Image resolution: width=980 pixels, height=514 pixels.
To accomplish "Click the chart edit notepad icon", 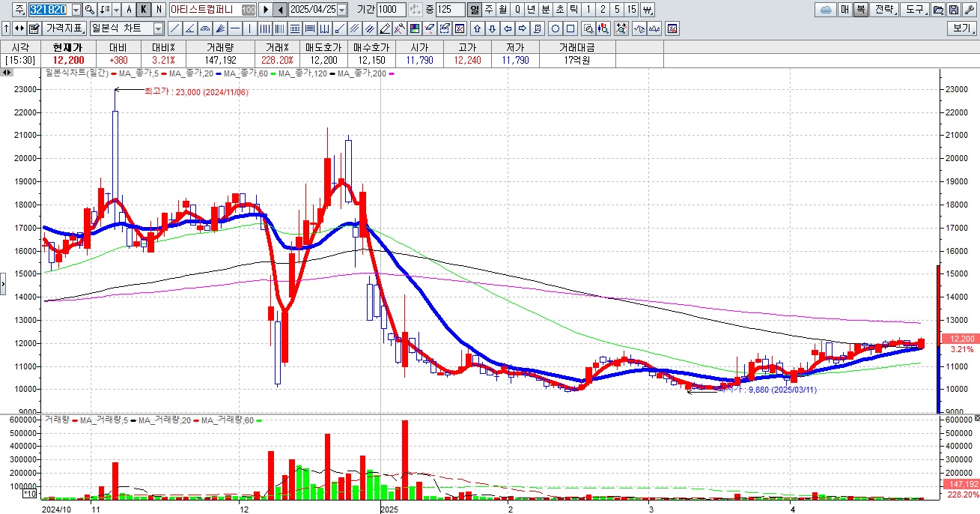I will (34, 28).
